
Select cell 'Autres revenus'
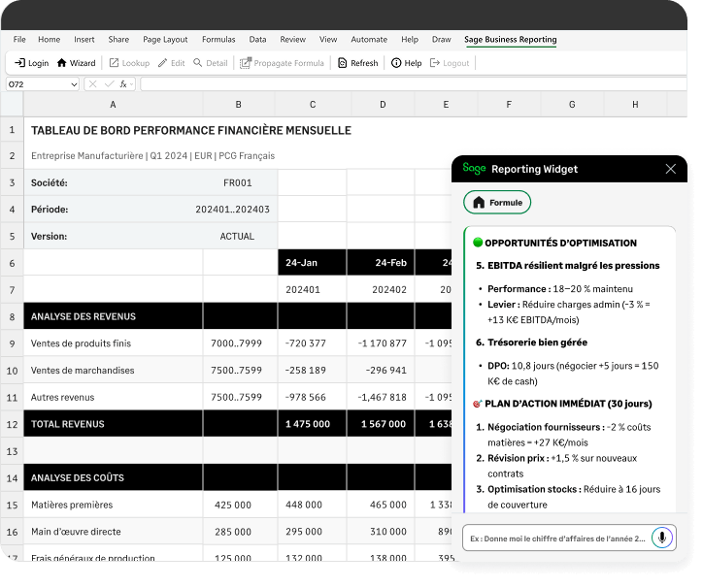113,397
